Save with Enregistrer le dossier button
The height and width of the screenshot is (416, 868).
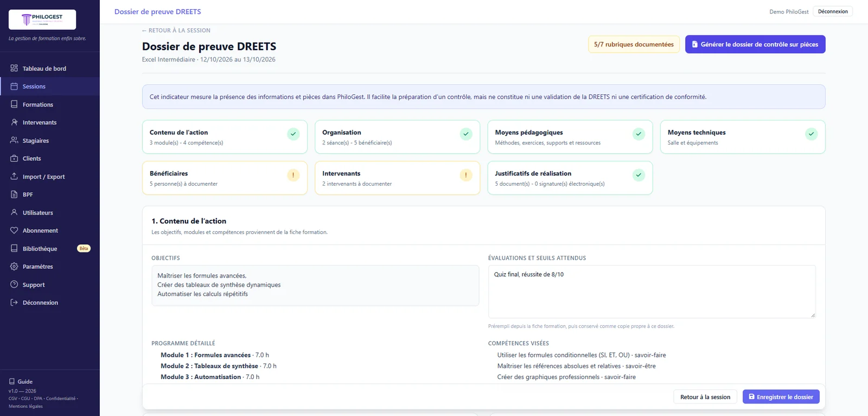point(781,397)
